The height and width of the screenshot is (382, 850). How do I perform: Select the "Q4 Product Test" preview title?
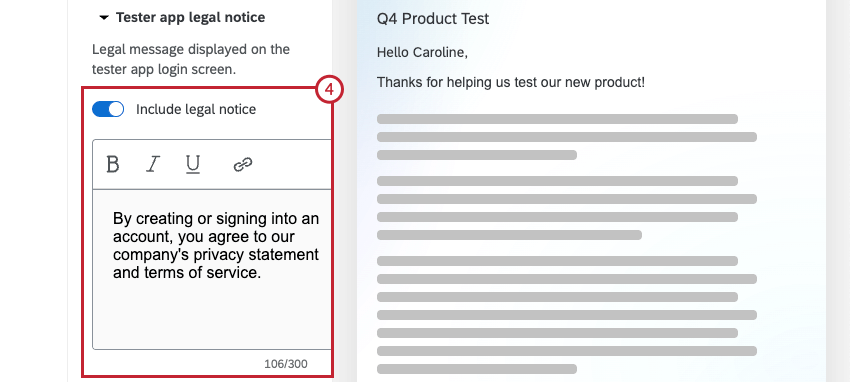pos(433,19)
